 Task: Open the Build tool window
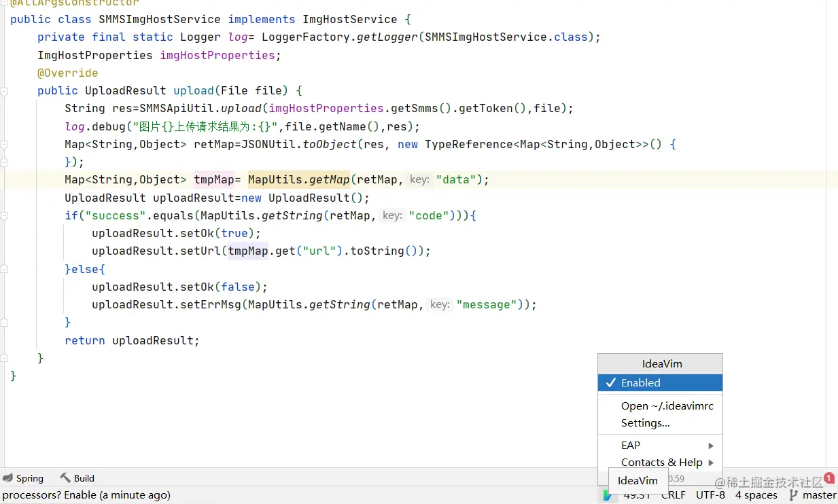pyautogui.click(x=77, y=478)
